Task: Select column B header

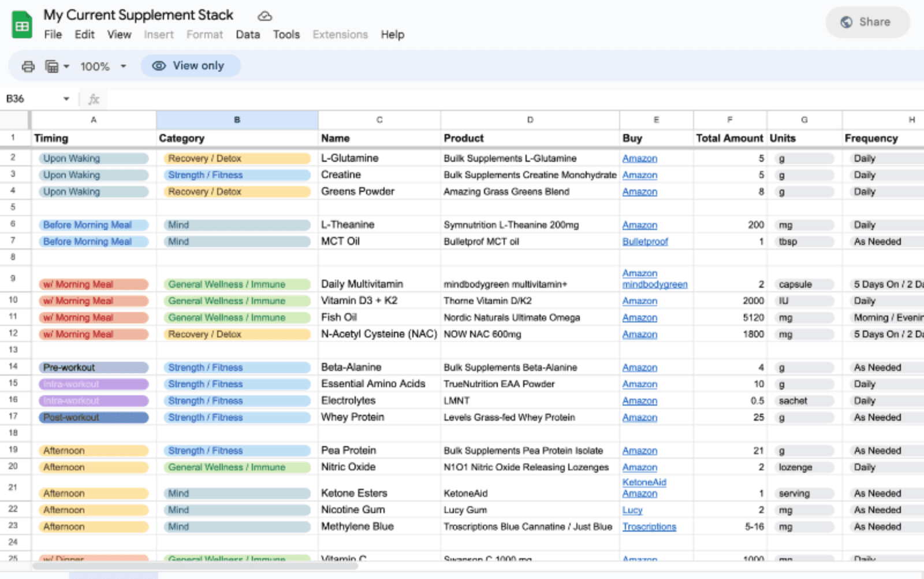Action: click(x=237, y=120)
